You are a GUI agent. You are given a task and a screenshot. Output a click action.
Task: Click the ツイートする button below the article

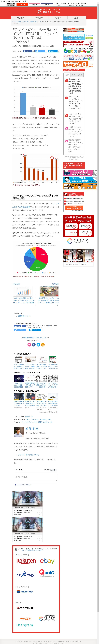tap(21, 330)
